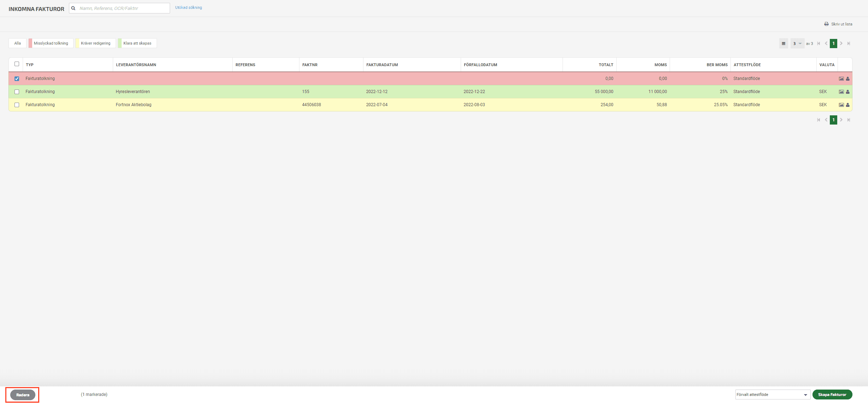Expand Förvalt attestflöde dropdown
The height and width of the screenshot is (403, 868).
[x=773, y=395]
